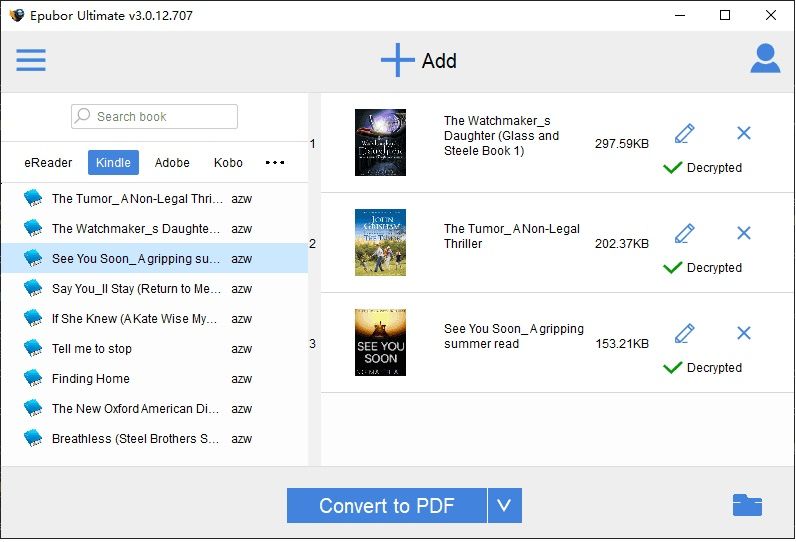Focus the Search book field
The height and width of the screenshot is (542, 796).
pos(154,116)
